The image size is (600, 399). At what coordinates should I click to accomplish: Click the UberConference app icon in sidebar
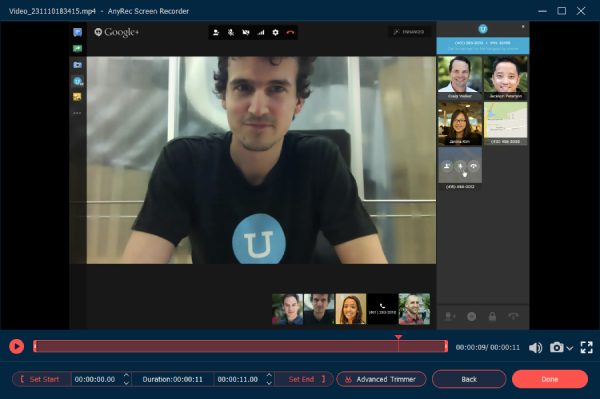pos(78,81)
